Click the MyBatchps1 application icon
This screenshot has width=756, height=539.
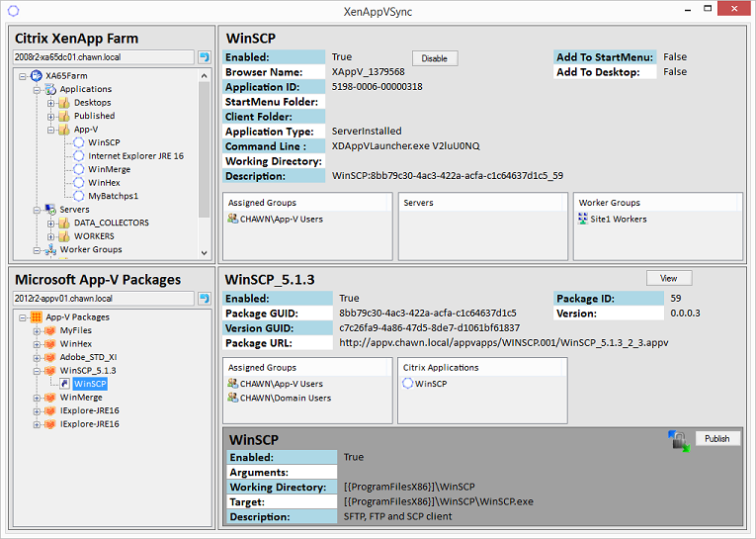[x=79, y=196]
